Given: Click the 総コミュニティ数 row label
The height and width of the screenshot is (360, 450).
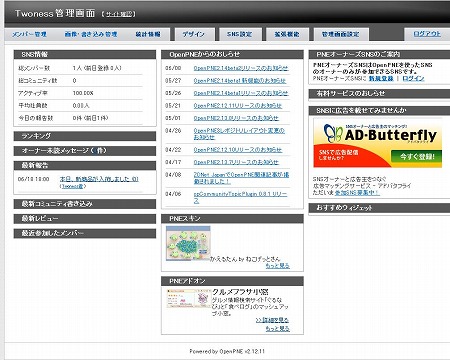Looking at the screenshot, I should pyautogui.click(x=38, y=81).
